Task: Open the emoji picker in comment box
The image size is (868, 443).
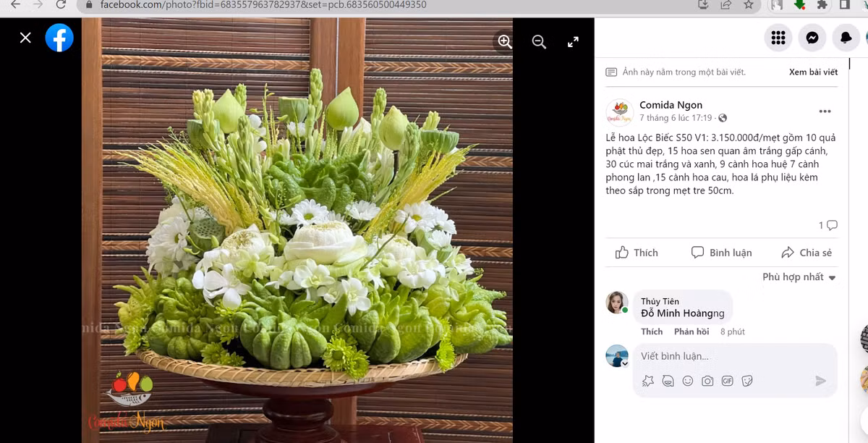Action: (x=688, y=381)
